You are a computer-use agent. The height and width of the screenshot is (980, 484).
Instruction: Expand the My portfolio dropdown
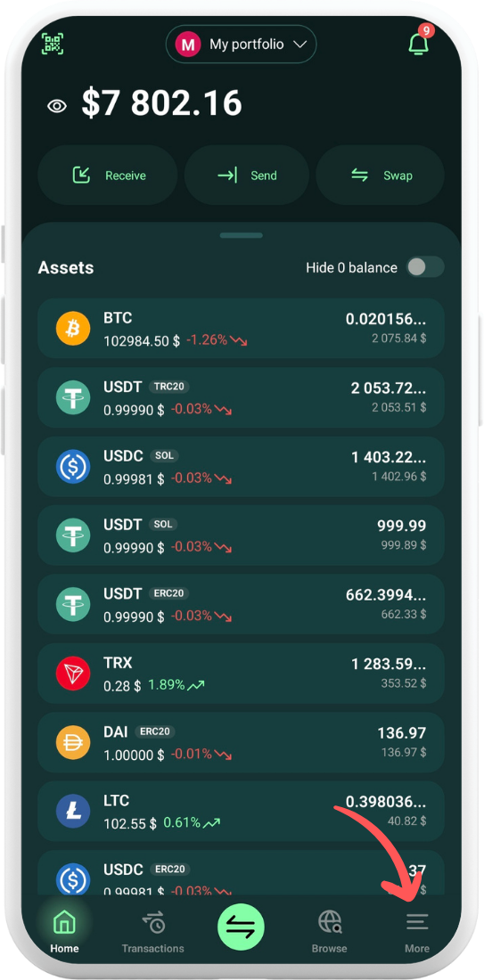point(241,45)
